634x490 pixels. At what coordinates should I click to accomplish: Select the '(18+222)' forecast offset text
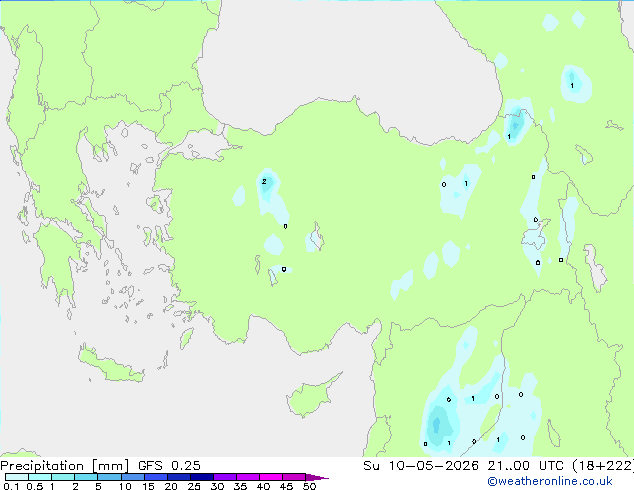tap(603, 466)
